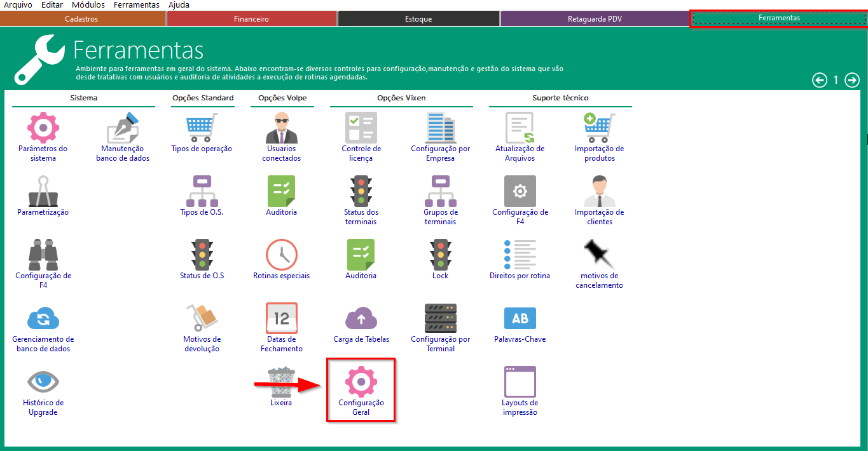Open the Arquivo menu
The width and height of the screenshot is (868, 451).
[x=18, y=5]
